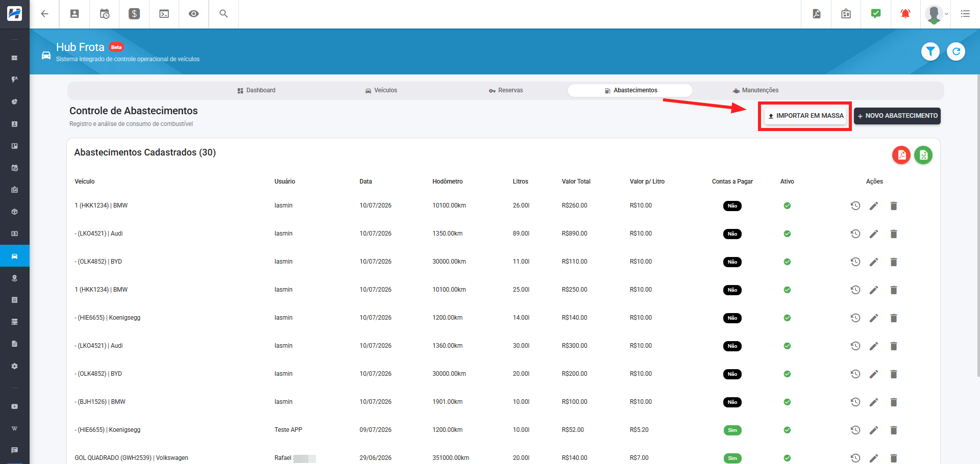
Task: Click Novo Abastecimento button
Action: (897, 116)
